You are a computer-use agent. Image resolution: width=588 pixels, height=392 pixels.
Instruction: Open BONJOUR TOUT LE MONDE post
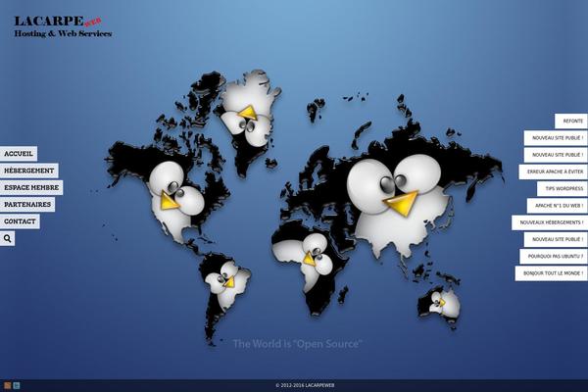[551, 273]
